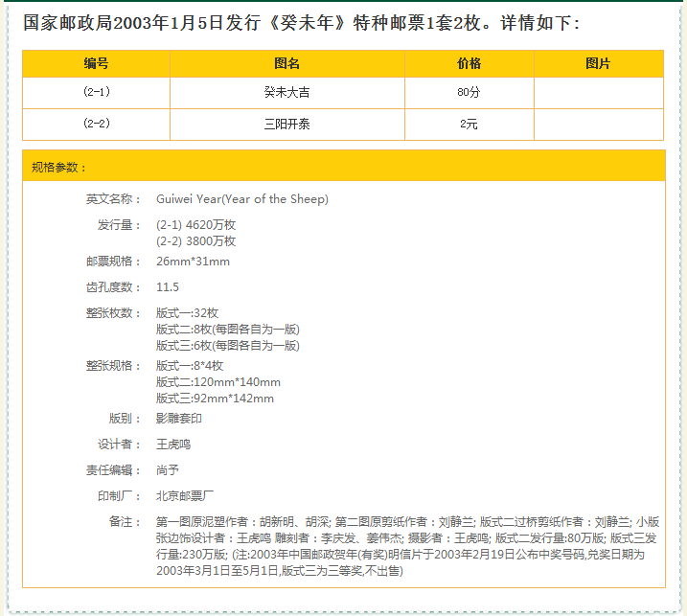Select the 版式三:92mm*142mm line
The width and height of the screenshot is (687, 616).
pyautogui.click(x=216, y=399)
